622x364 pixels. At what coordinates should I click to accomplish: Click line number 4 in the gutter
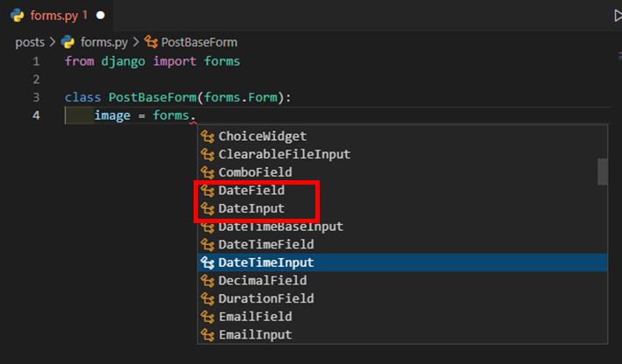[x=36, y=115]
